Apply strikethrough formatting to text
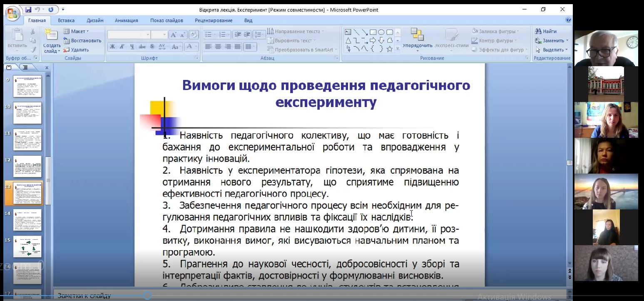 pyautogui.click(x=142, y=47)
